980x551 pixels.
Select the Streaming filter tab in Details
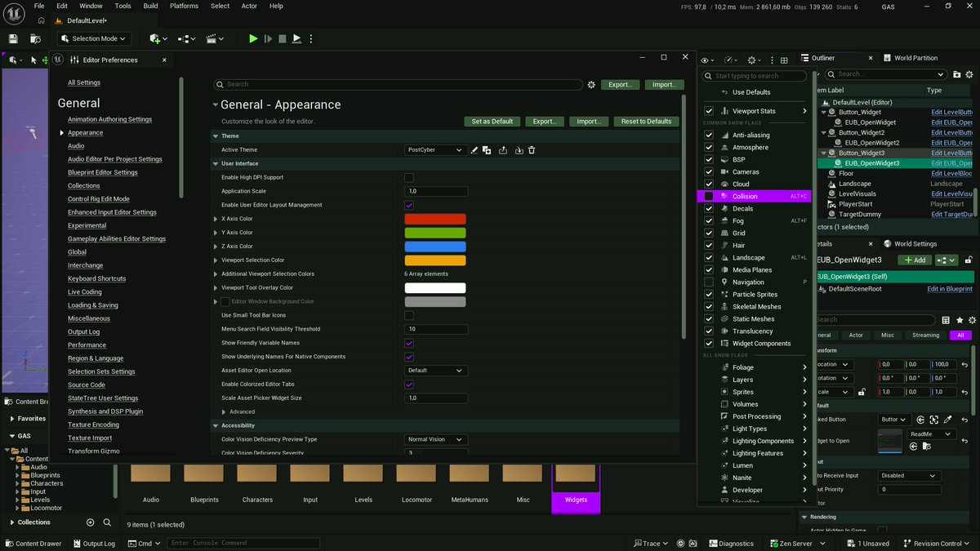pos(925,335)
